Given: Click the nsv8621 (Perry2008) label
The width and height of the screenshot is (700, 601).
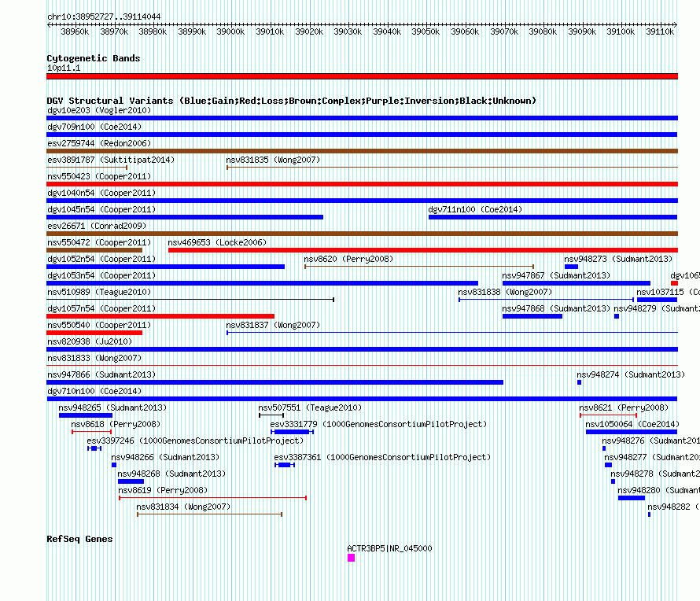Looking at the screenshot, I should [x=624, y=407].
